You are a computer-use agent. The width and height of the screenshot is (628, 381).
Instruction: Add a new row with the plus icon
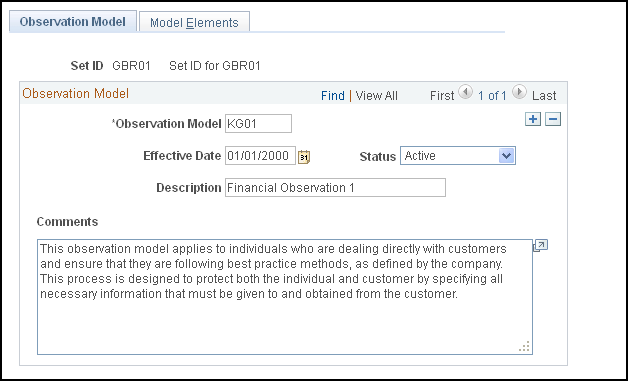[533, 119]
